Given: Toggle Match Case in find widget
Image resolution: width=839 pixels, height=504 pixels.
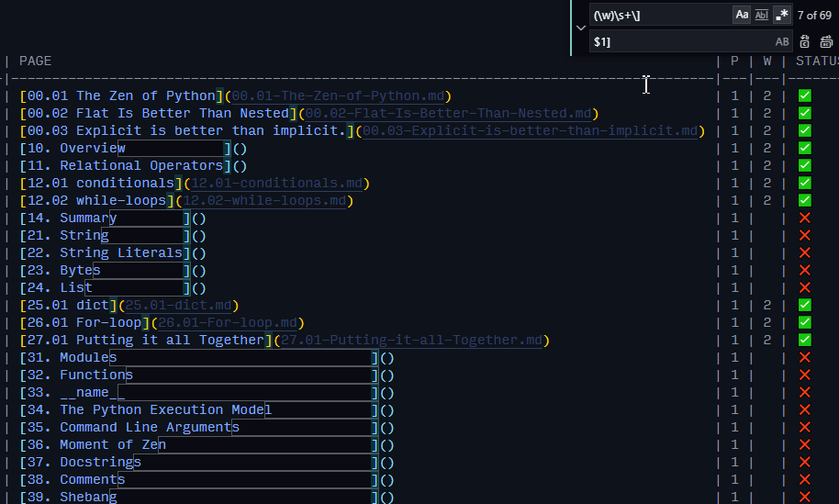Looking at the screenshot, I should pos(742,15).
